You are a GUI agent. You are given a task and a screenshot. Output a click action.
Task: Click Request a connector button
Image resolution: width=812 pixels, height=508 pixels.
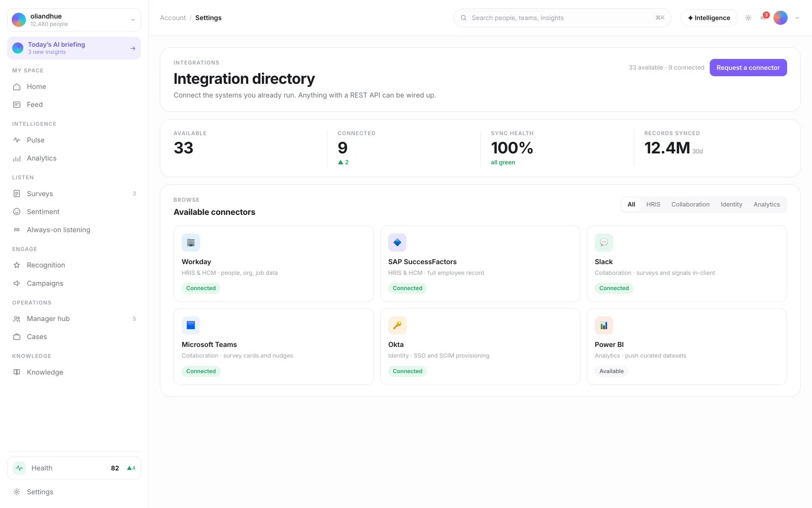748,68
